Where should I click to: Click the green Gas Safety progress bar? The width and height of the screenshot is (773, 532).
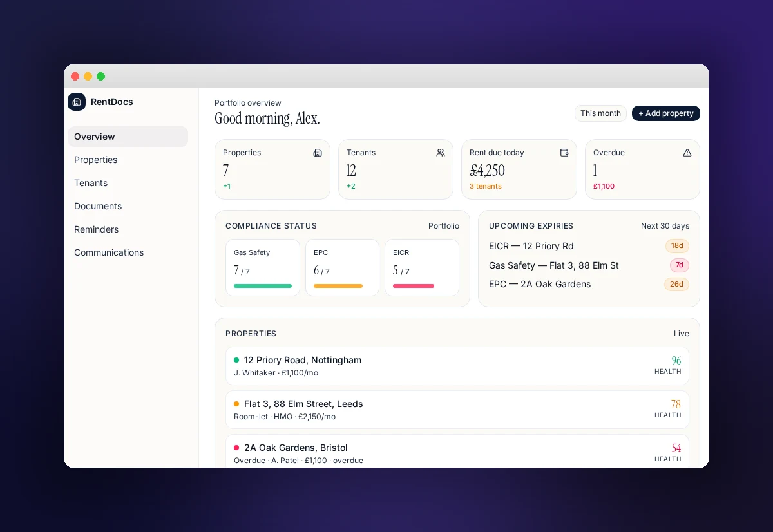coord(263,286)
